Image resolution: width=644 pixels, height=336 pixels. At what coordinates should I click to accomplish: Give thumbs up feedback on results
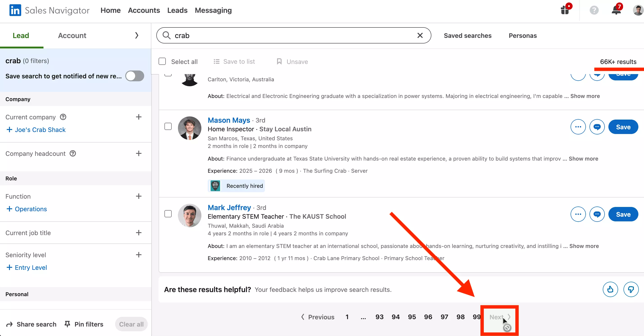[610, 290]
